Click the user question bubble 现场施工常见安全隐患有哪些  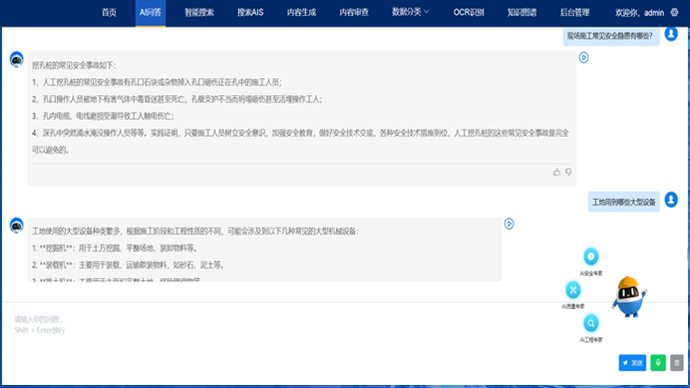pyautogui.click(x=611, y=36)
